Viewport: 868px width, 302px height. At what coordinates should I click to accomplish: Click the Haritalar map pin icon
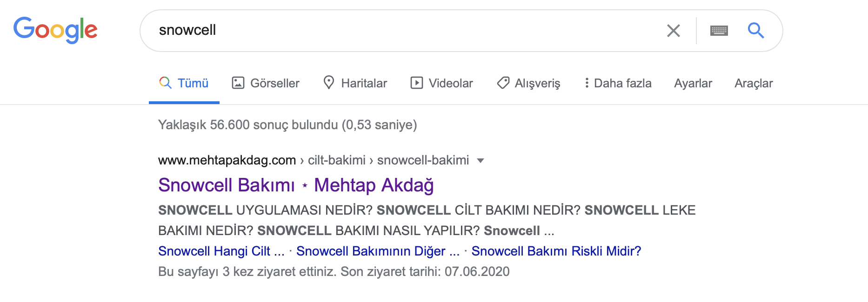point(330,83)
